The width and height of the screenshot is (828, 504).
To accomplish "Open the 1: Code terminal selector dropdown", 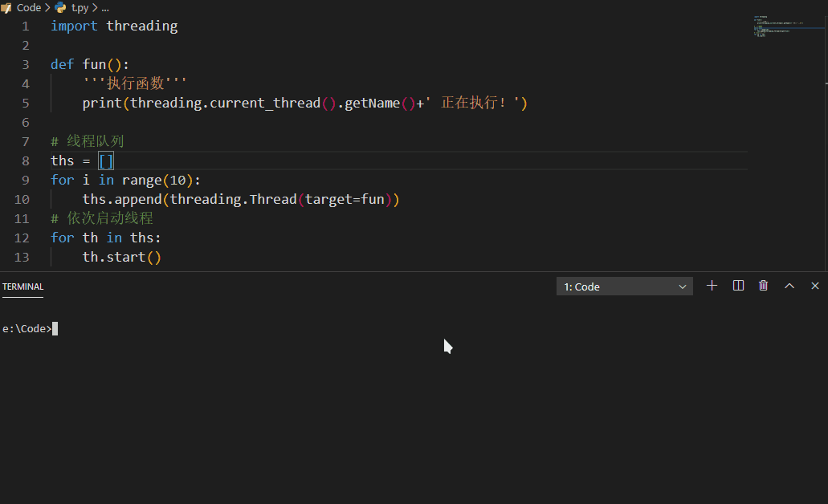I will coord(624,286).
